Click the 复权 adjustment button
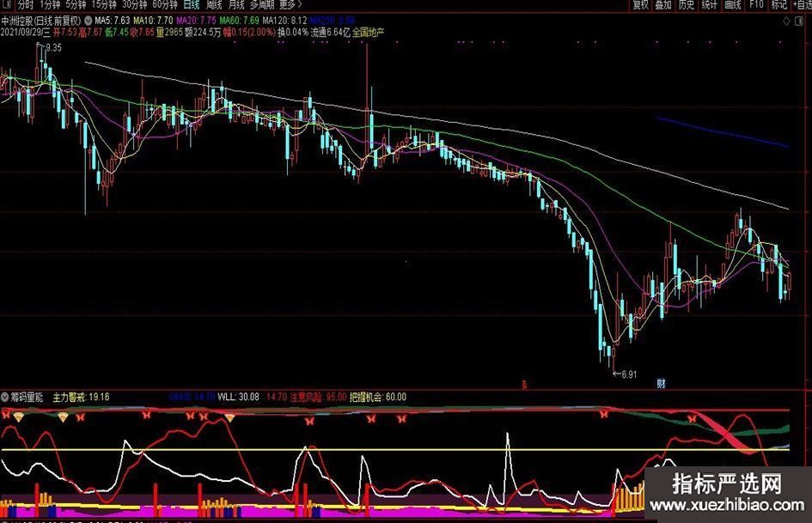 pyautogui.click(x=641, y=5)
